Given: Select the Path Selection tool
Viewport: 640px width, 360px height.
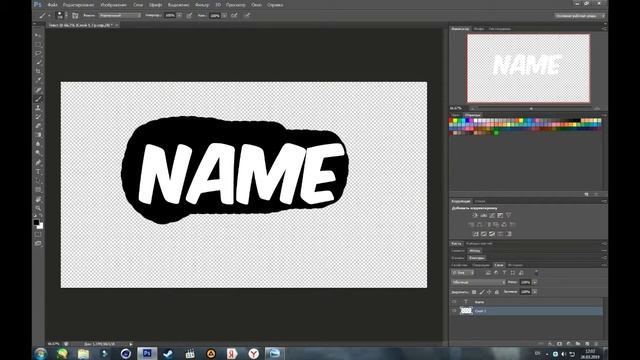Looking at the screenshot, I should (x=38, y=180).
